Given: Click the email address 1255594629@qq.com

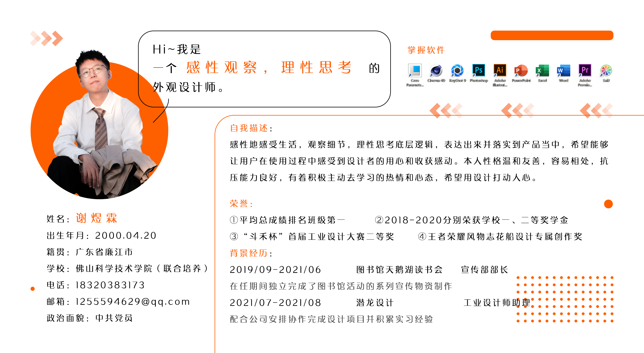Looking at the screenshot, I should [x=132, y=302].
